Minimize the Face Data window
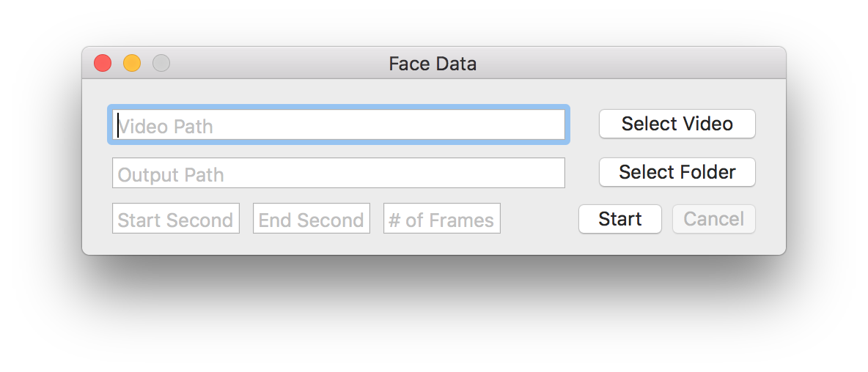Viewport: 868px width, 372px height. point(132,64)
